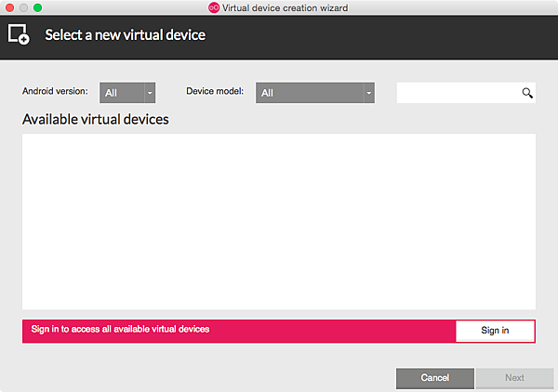This screenshot has height=392, width=558.
Task: Click the "Android version:" label
Action: click(x=55, y=92)
